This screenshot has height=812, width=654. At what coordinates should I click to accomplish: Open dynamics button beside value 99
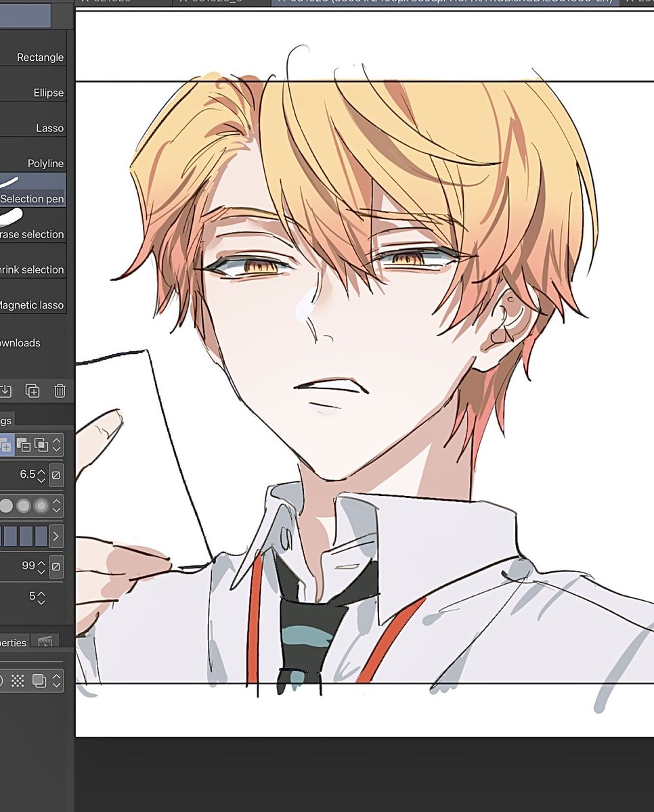[56, 566]
